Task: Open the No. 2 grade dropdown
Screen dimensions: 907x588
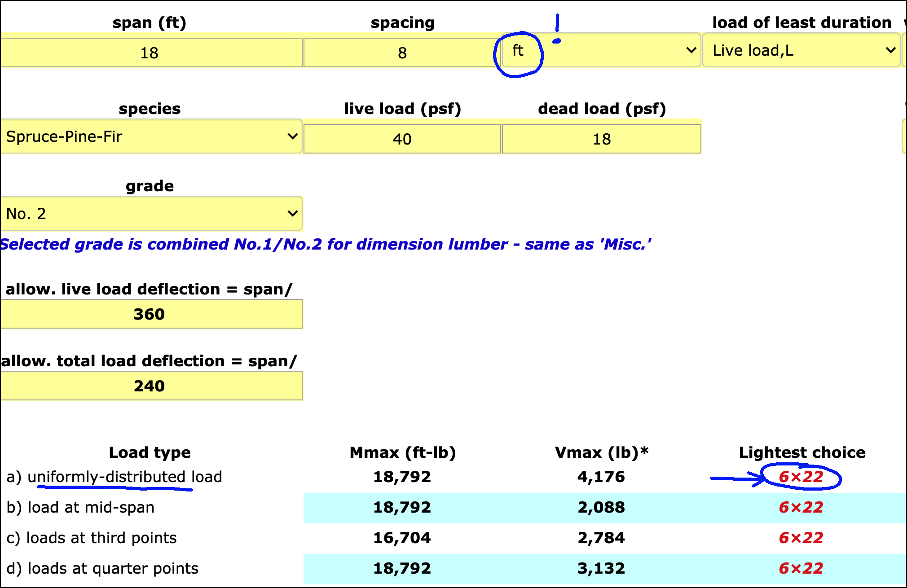Action: 151,214
